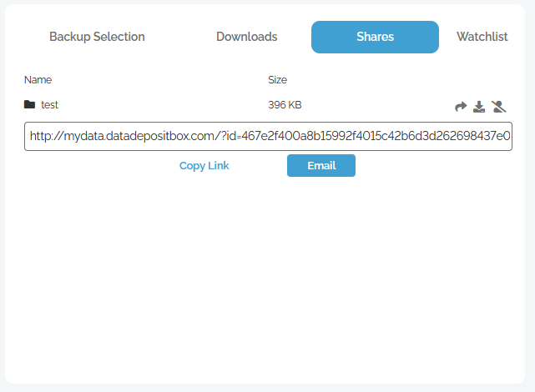Viewport: 535px width, 392px height.
Task: Click the unshare user icon for test
Action: (498, 107)
